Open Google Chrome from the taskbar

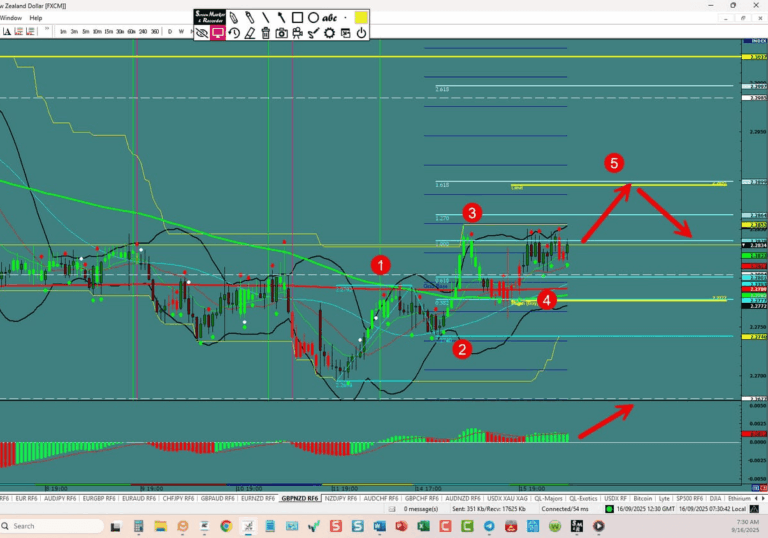pos(226,526)
